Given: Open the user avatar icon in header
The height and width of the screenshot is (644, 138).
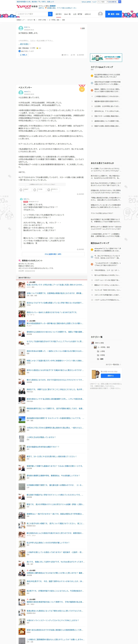Looking at the screenshot, I should click(x=100, y=14).
